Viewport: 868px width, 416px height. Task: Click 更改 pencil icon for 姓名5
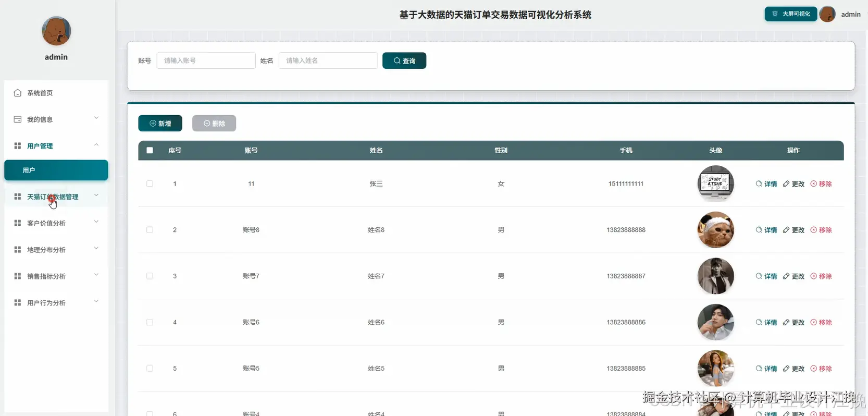pyautogui.click(x=786, y=369)
